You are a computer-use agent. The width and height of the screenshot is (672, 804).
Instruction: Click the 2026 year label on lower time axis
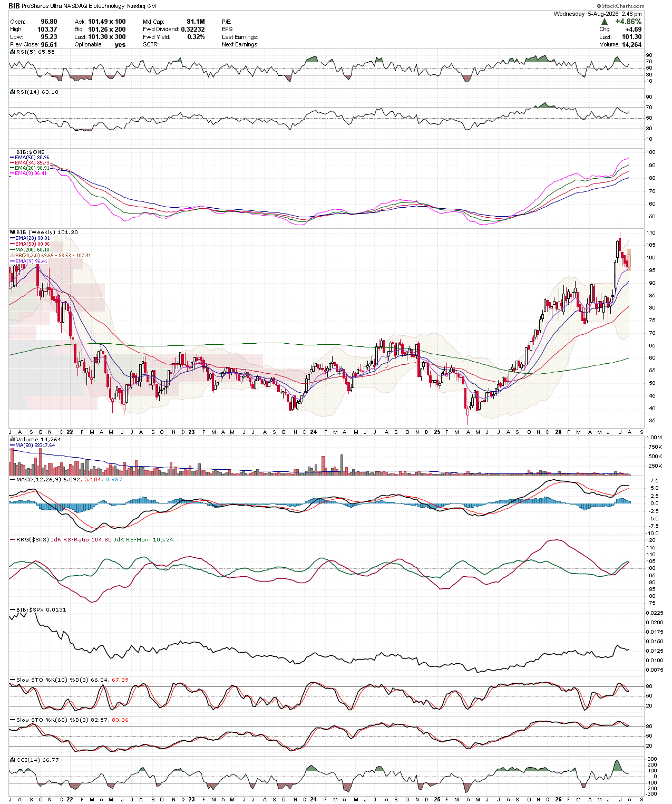(558, 799)
